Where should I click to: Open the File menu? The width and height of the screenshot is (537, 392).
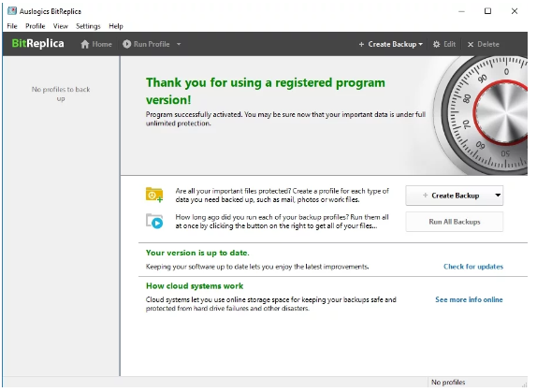click(12, 26)
